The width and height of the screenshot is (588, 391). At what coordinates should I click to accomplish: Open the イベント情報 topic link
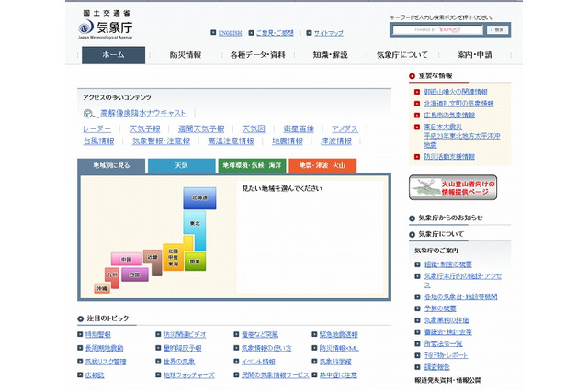coord(258,362)
